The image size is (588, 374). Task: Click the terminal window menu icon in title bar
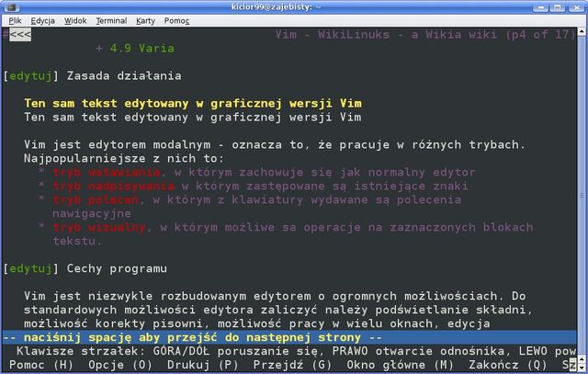click(x=11, y=6)
